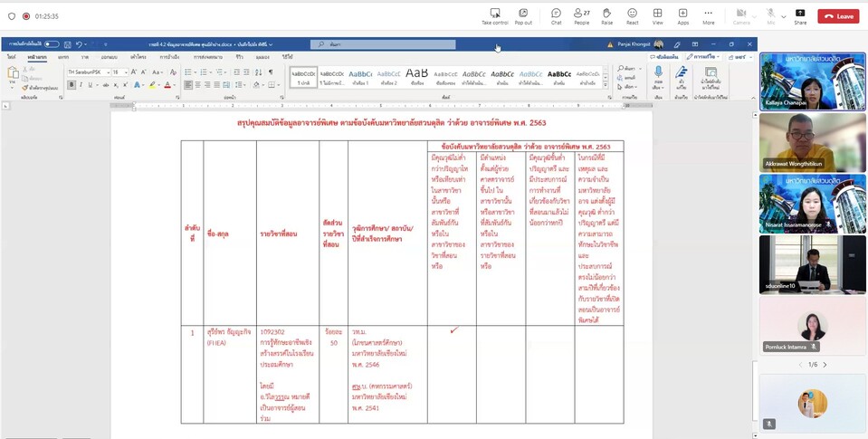Toggle Superscript formatting
868x439 pixels.
tap(125, 85)
